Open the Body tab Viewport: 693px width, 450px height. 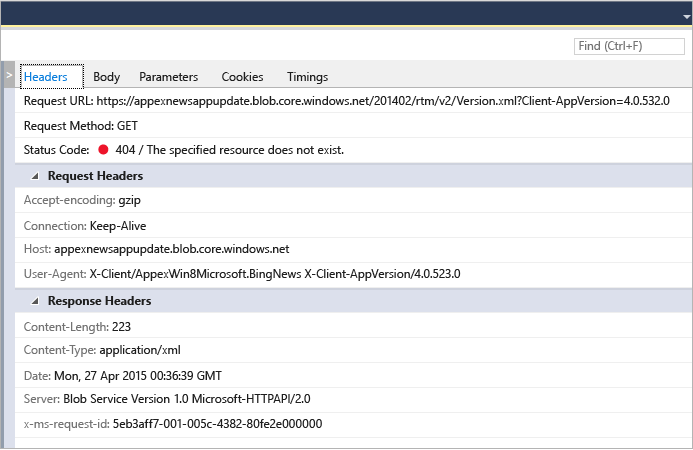click(107, 77)
